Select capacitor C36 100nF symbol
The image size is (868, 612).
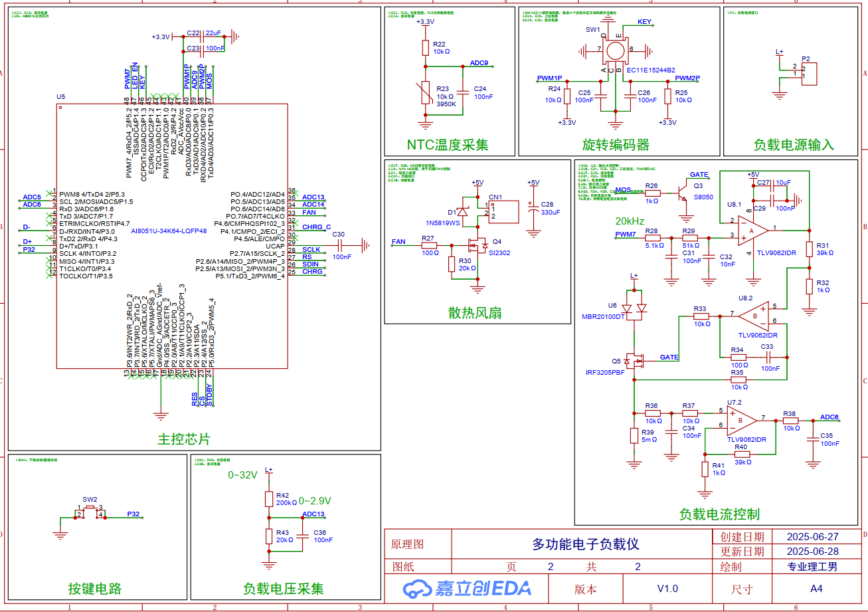click(x=302, y=536)
